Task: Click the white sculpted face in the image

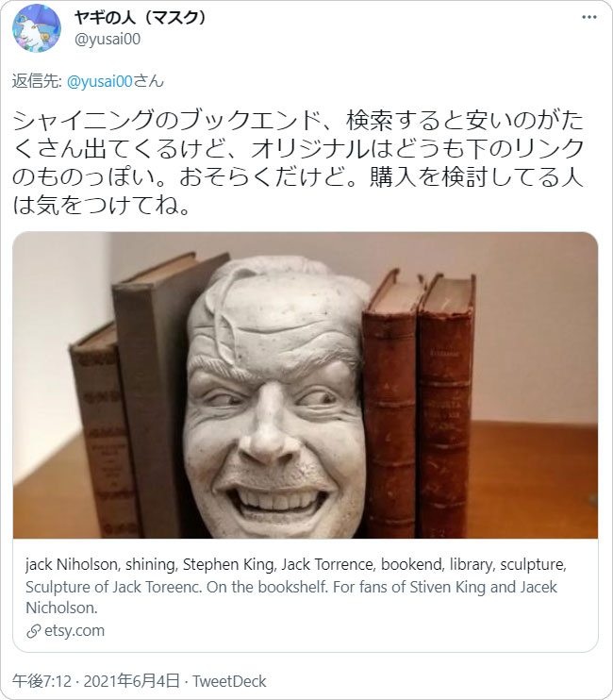Action: pyautogui.click(x=275, y=397)
